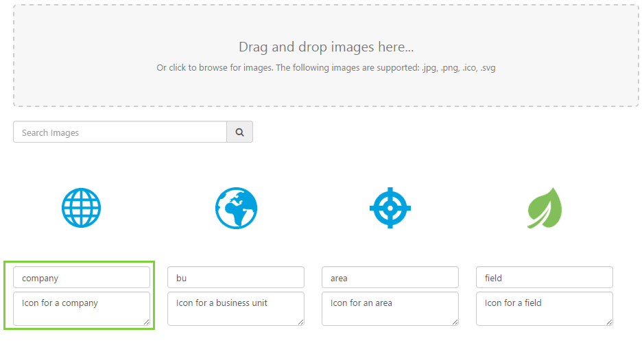The image size is (644, 343).
Task: Click the resize handle of the business unit description
Action: click(x=300, y=321)
